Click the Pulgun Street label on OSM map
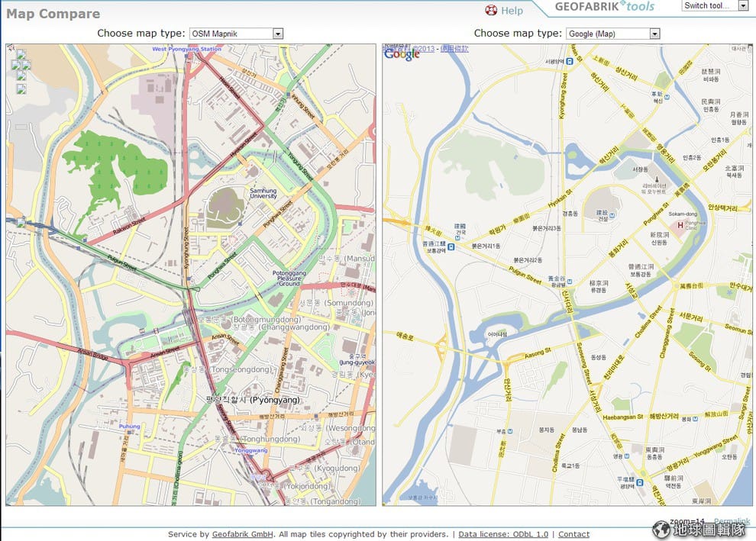The image size is (756, 541). click(122, 262)
